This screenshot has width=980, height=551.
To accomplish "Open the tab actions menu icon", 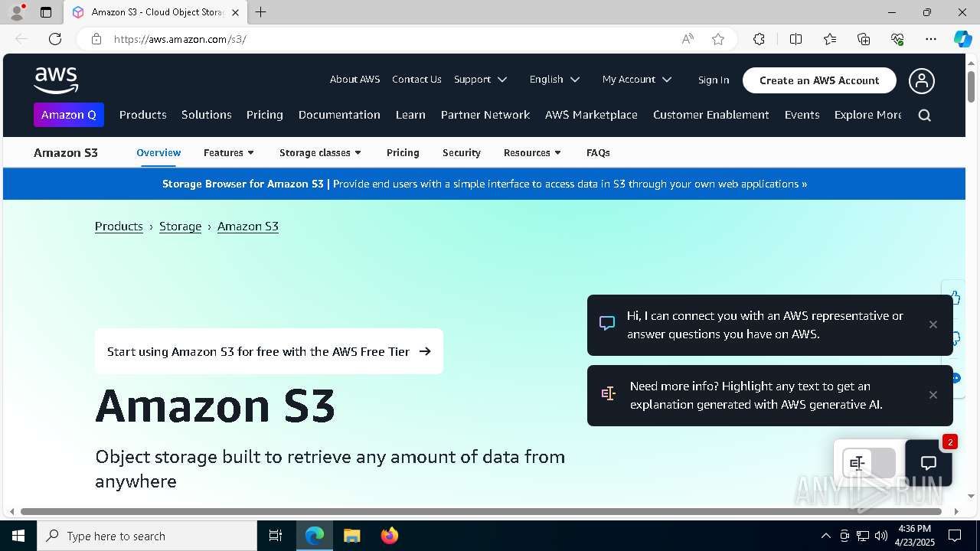I will (46, 12).
